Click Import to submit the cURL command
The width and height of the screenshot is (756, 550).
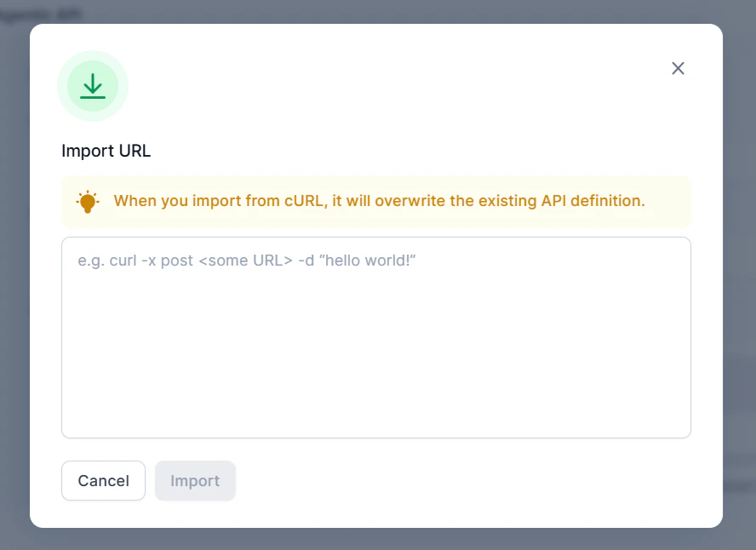(195, 480)
